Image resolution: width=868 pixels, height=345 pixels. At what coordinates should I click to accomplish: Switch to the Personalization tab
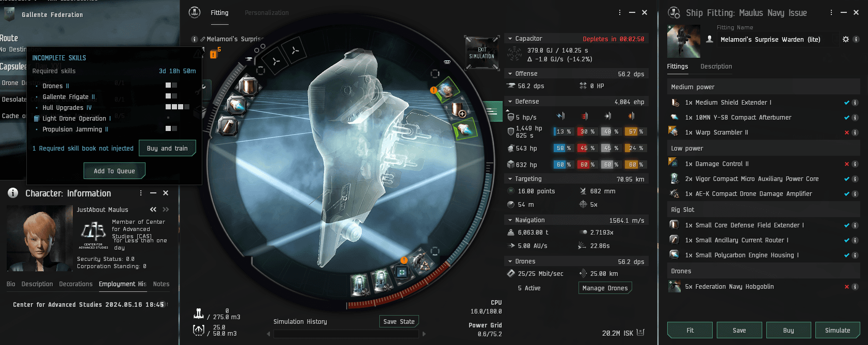[x=267, y=13]
